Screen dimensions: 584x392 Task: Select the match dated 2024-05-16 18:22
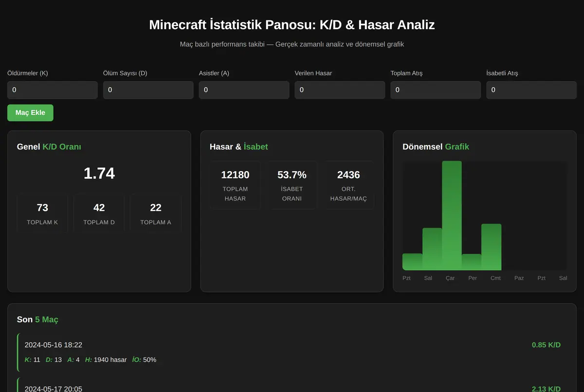click(x=292, y=352)
